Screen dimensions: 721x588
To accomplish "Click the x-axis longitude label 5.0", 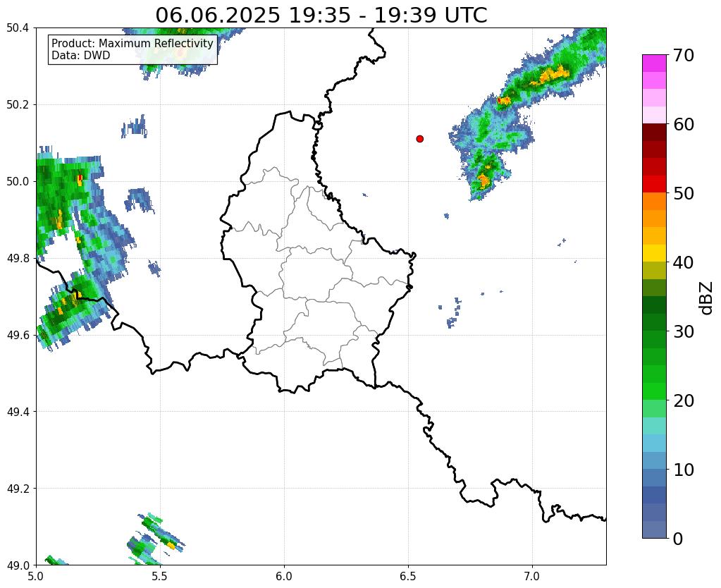I will 36,576.
